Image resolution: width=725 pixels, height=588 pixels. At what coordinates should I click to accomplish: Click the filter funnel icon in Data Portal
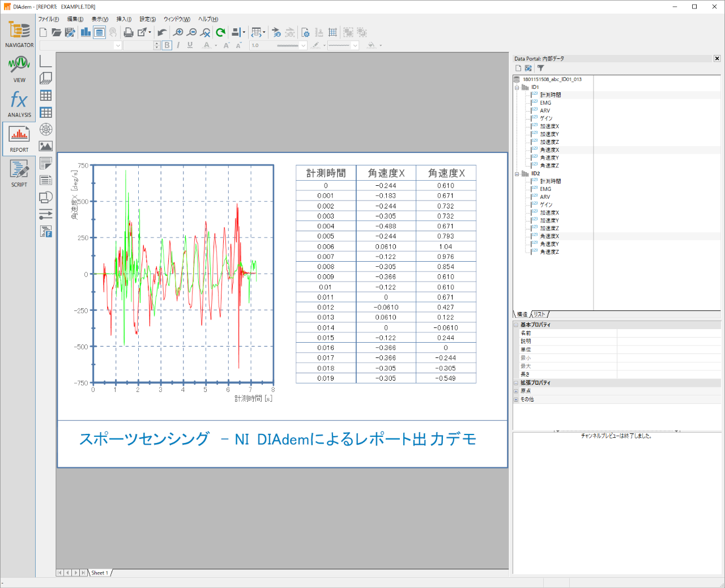point(540,68)
